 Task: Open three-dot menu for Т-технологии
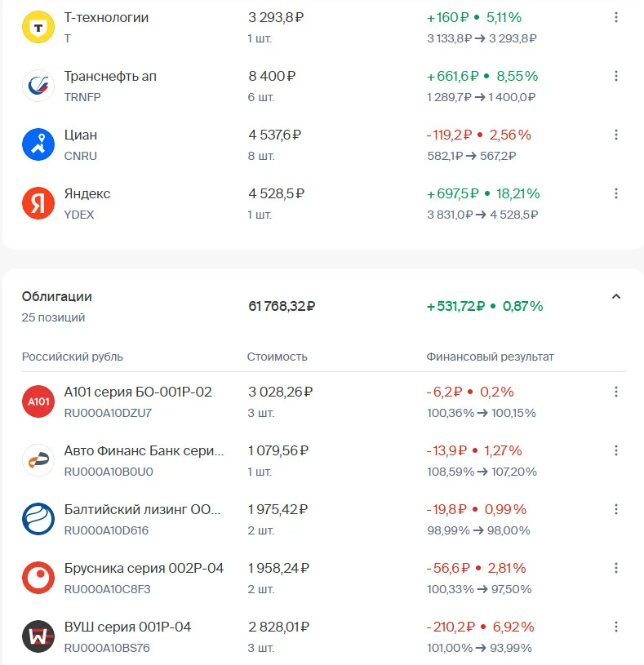pyautogui.click(x=616, y=17)
